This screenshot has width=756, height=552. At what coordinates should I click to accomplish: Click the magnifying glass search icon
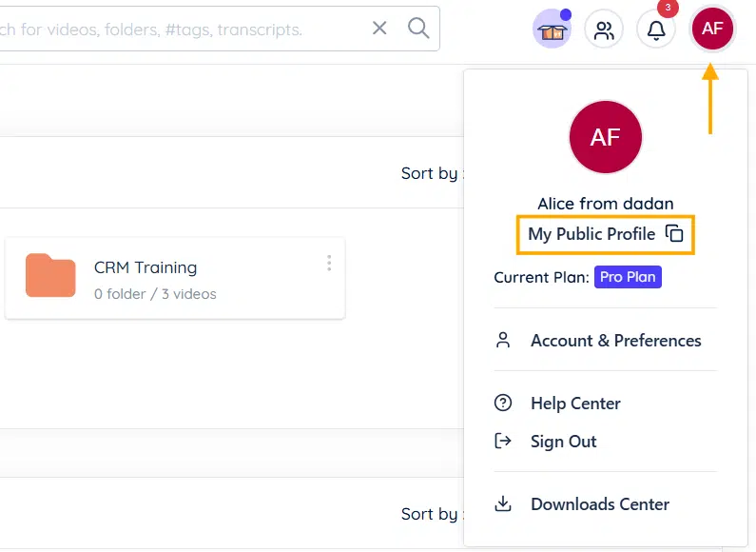point(418,29)
